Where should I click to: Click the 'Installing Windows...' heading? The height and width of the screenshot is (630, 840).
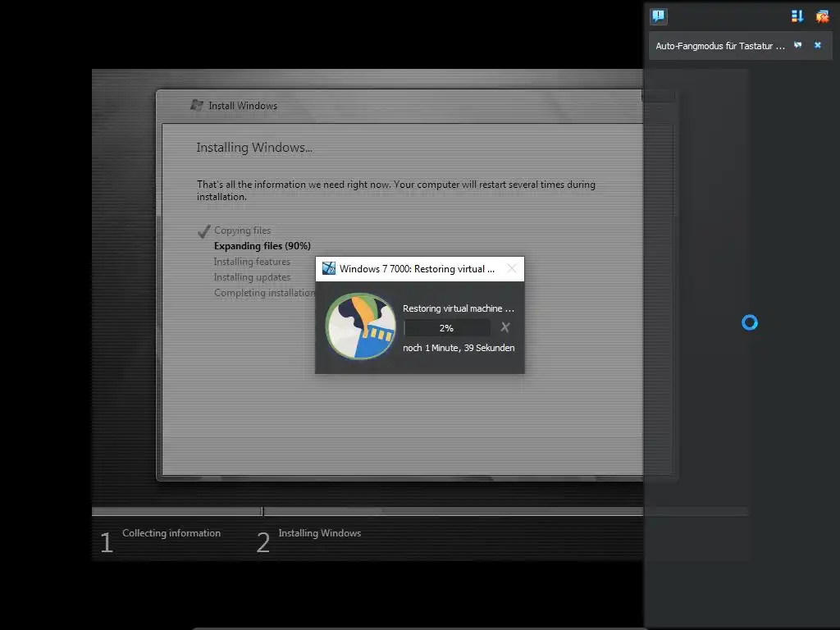[254, 148]
